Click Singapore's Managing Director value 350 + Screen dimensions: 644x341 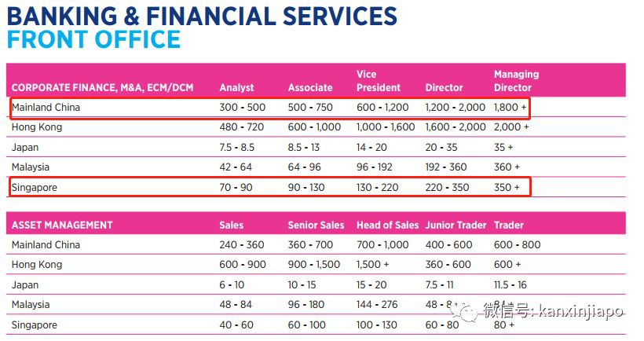click(507, 188)
